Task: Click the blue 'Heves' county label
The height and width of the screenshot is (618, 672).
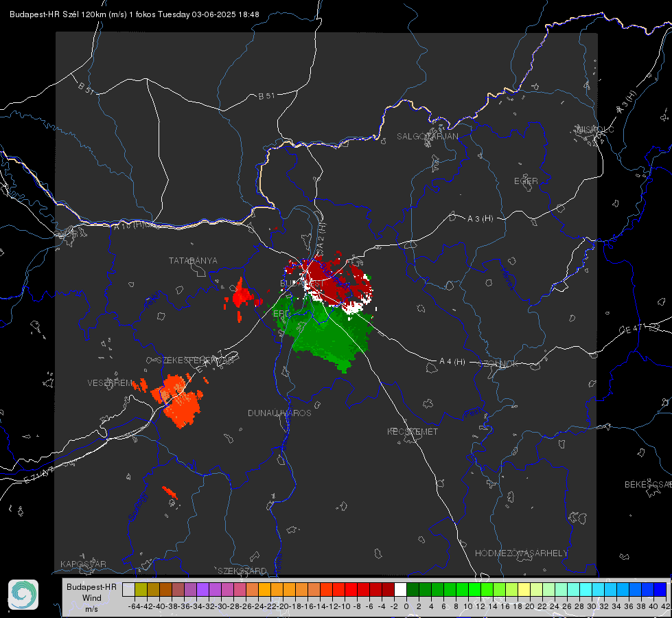Action: (x=507, y=279)
